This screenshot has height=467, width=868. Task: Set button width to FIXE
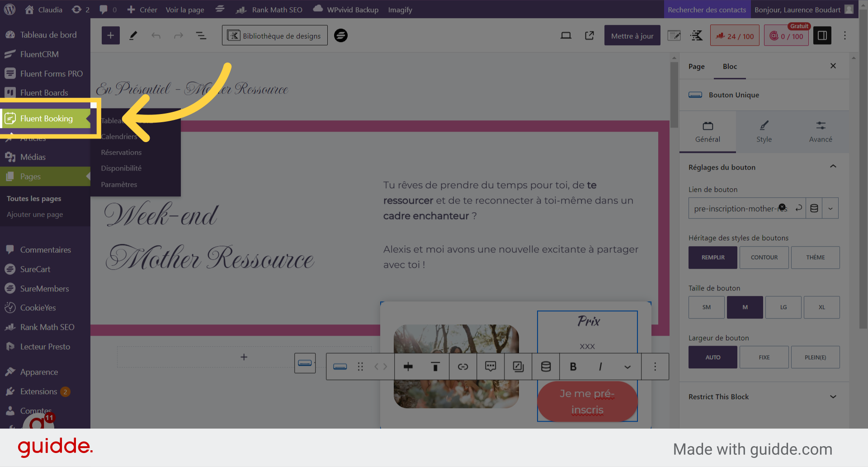[764, 357]
